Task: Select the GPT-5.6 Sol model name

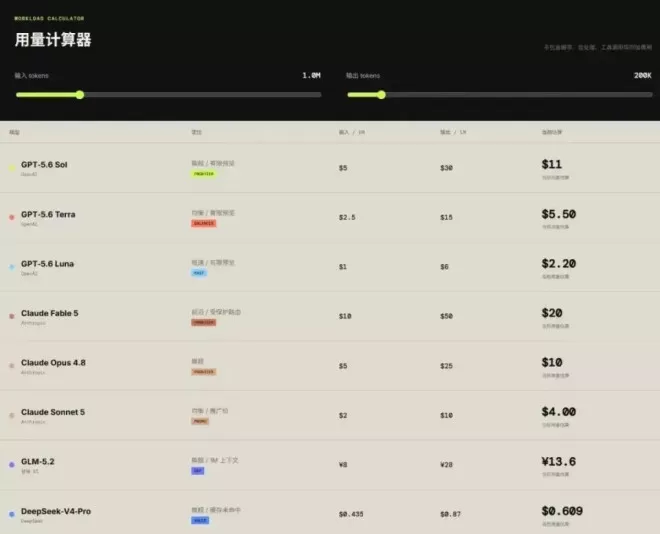Action: click(x=44, y=165)
